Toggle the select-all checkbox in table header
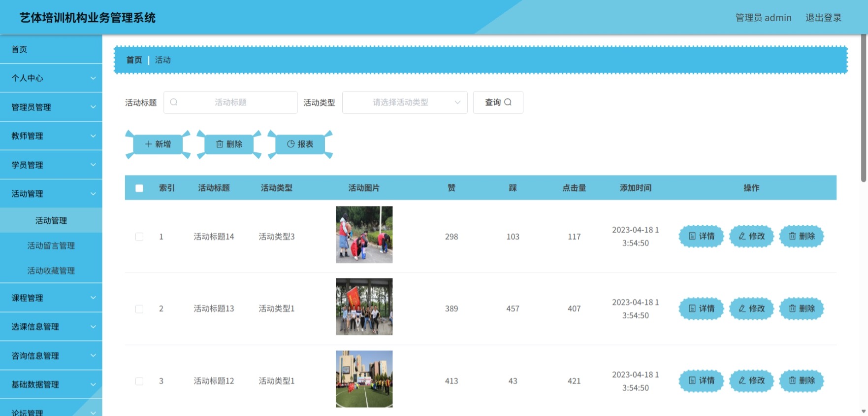 tap(139, 188)
